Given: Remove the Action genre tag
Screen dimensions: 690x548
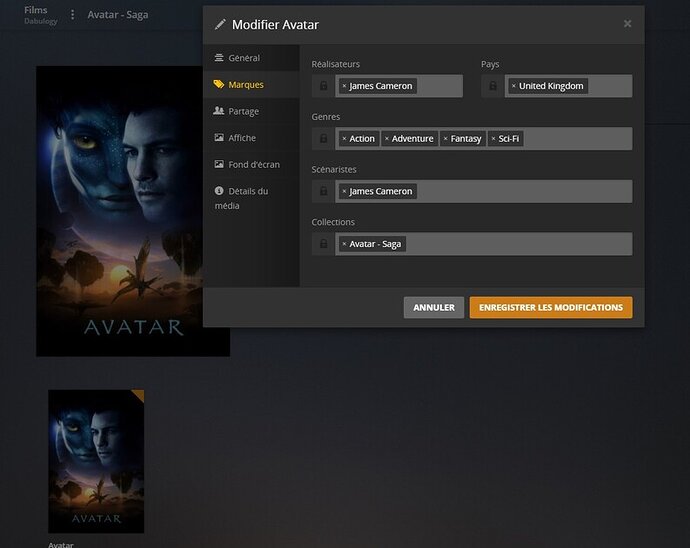Looking at the screenshot, I should 344,139.
